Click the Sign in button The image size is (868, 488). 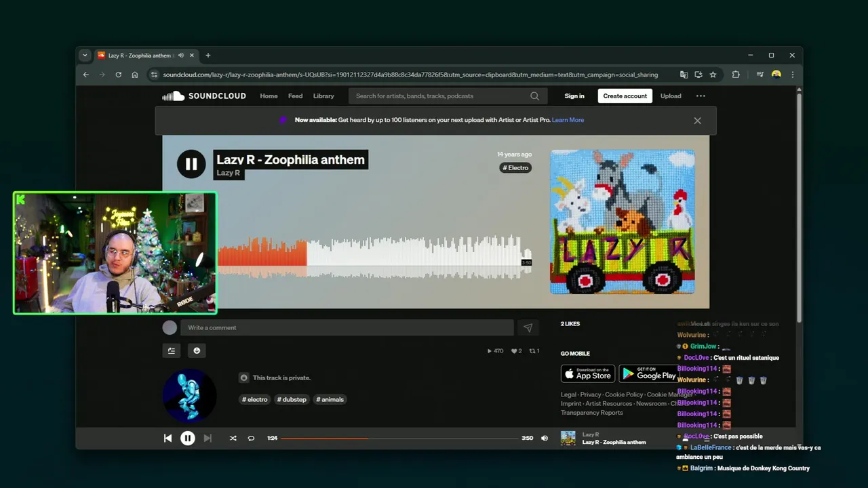574,96
